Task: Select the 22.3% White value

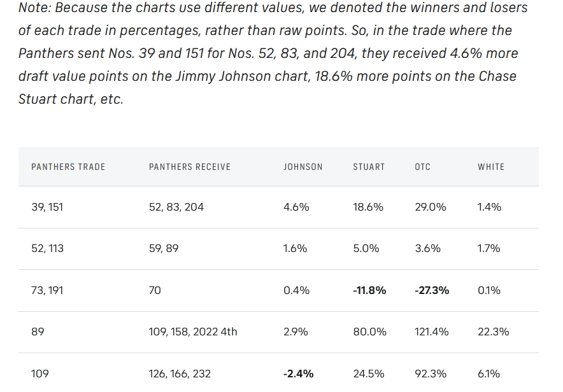Action: click(489, 332)
